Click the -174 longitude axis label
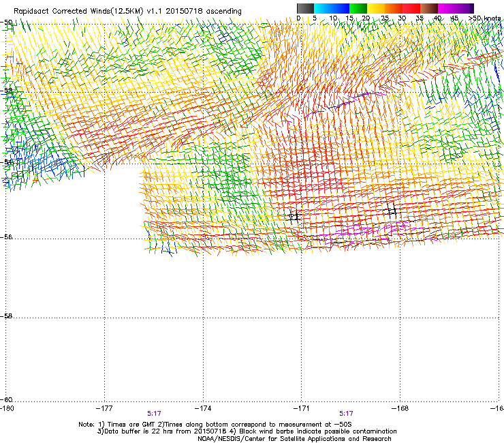The width and height of the screenshot is (504, 443). [x=203, y=408]
